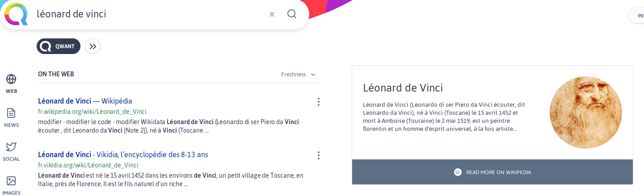Screen dimensions: 644x196
Task: Click the fr.wikipedia.org URL link
Action: (x=92, y=112)
